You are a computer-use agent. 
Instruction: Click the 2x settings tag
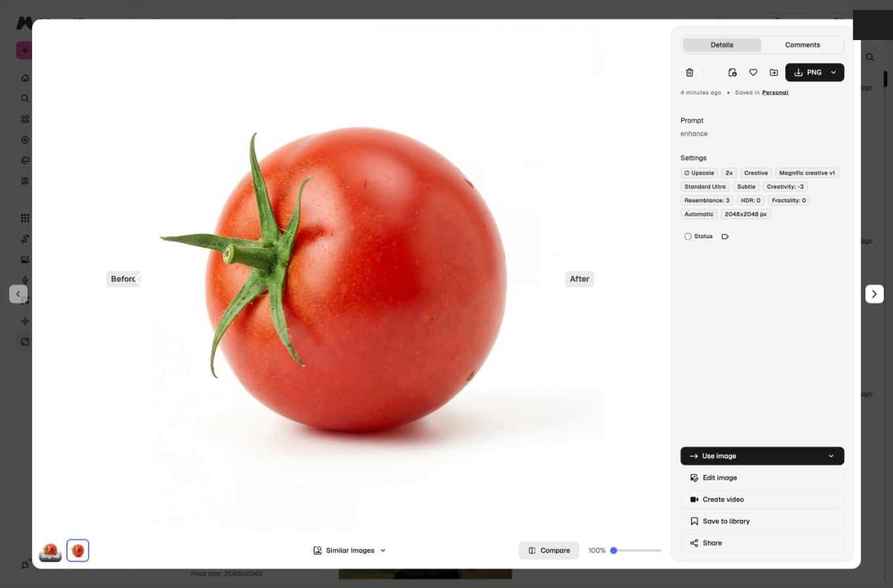(x=729, y=173)
